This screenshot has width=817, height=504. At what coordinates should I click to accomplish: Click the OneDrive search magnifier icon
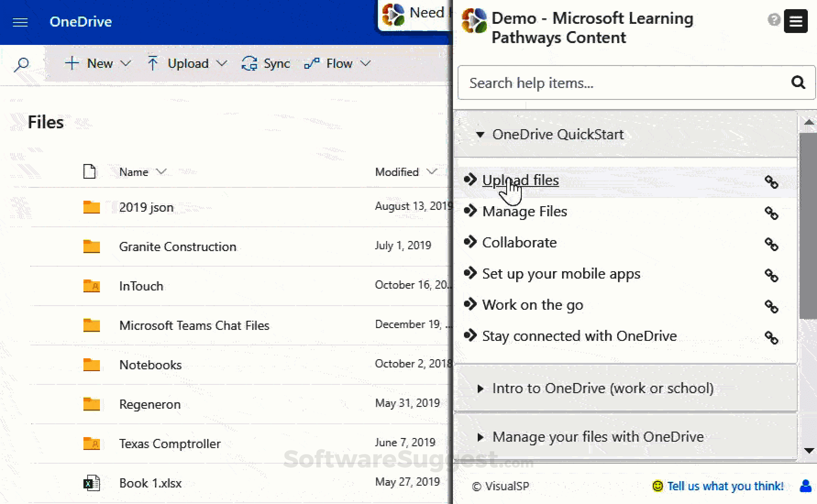(x=22, y=65)
